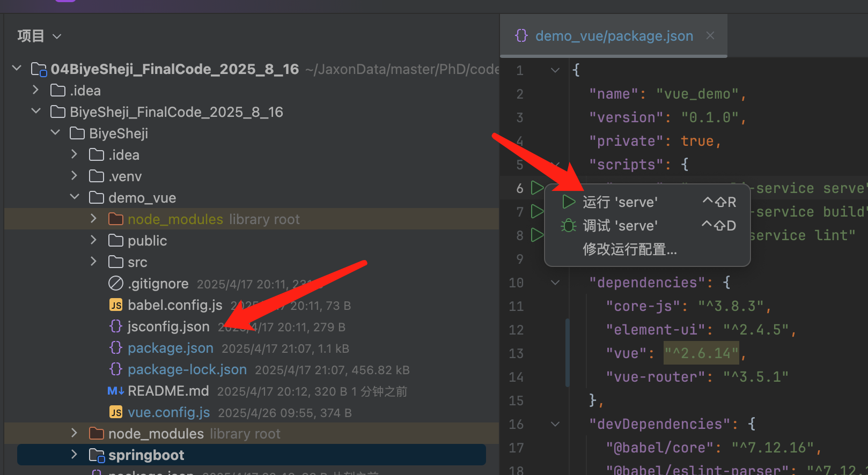Expand the .venv folder

point(75,176)
